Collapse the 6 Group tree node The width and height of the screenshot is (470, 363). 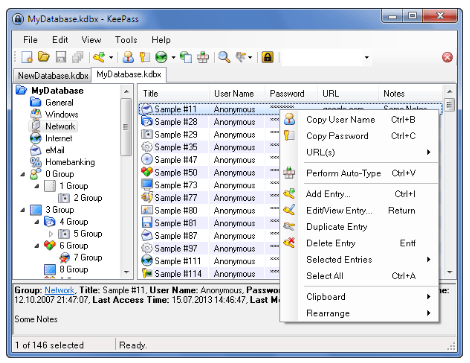(x=37, y=246)
